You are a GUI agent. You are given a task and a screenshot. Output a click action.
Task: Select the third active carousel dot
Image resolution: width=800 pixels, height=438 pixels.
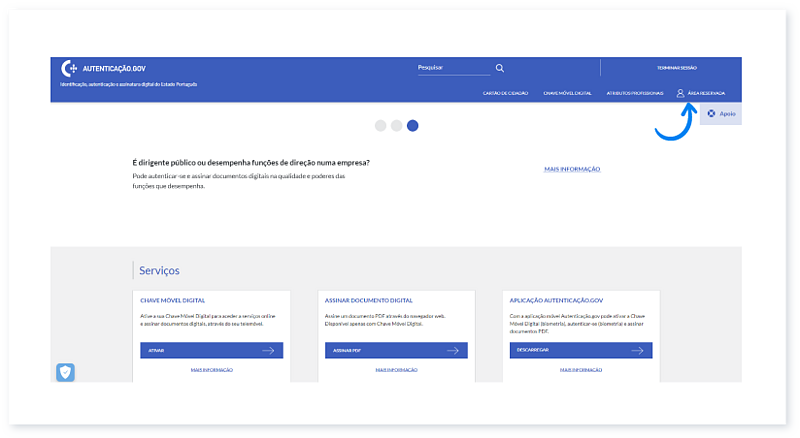tap(413, 126)
